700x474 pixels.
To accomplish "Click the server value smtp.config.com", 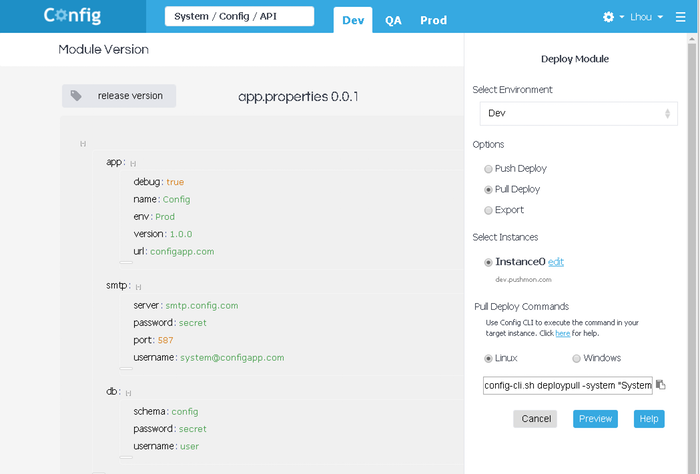I will [x=202, y=306].
